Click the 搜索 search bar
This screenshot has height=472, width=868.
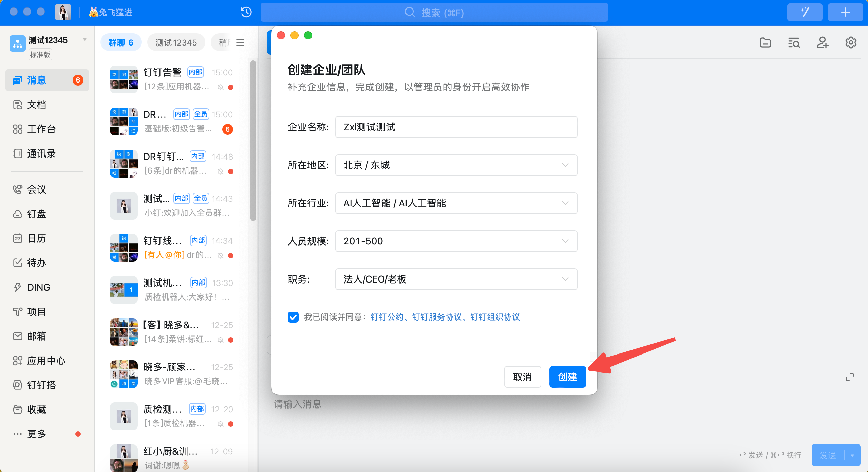coord(434,13)
